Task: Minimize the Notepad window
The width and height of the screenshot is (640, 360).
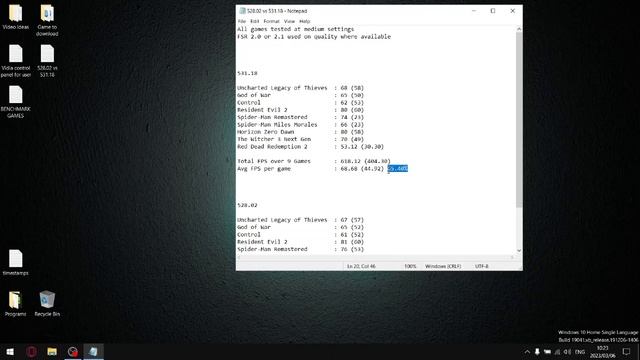Action: [x=474, y=11]
